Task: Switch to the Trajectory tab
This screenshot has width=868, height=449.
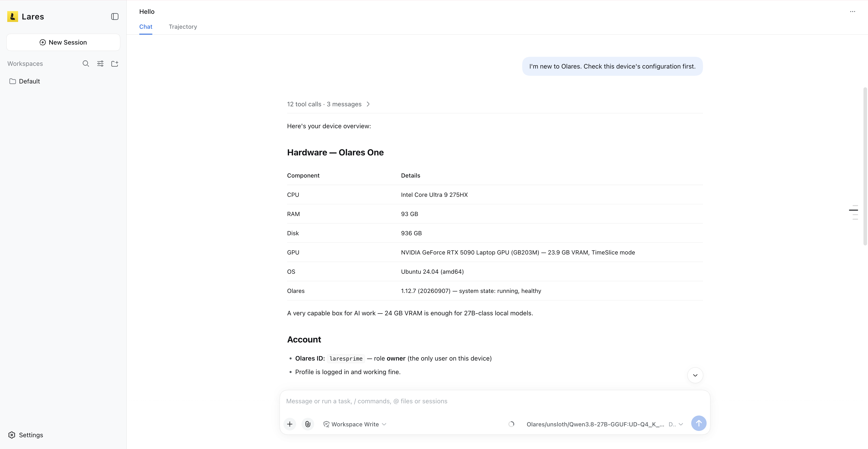Action: tap(183, 27)
